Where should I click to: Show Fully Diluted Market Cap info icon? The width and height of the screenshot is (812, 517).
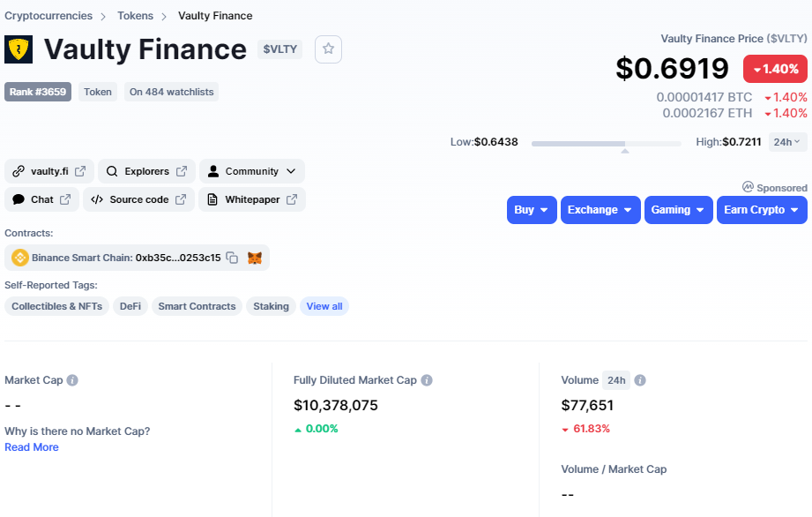[427, 380]
